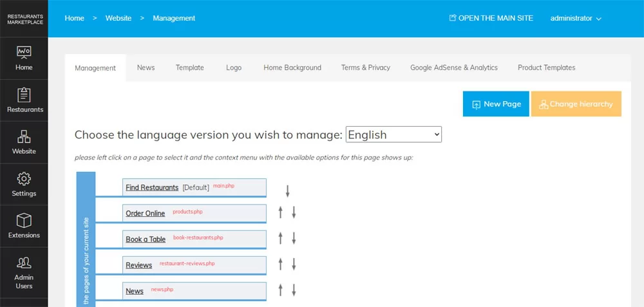
Task: Go to Website breadcrumb
Action: coord(118,18)
